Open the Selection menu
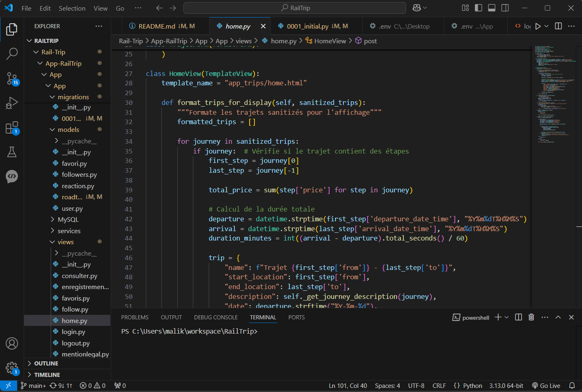Image resolution: width=582 pixels, height=392 pixels. click(72, 8)
